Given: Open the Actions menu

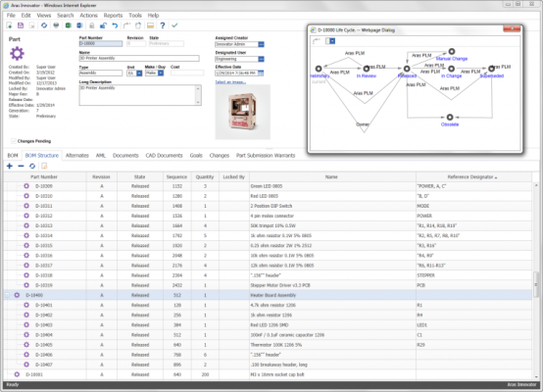Looking at the screenshot, I should (x=88, y=16).
